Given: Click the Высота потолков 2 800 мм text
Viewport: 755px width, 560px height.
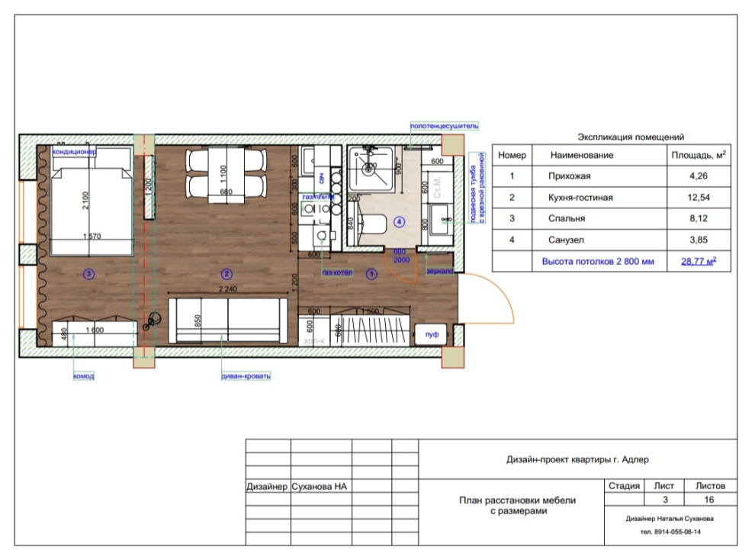Looking at the screenshot, I should [597, 261].
